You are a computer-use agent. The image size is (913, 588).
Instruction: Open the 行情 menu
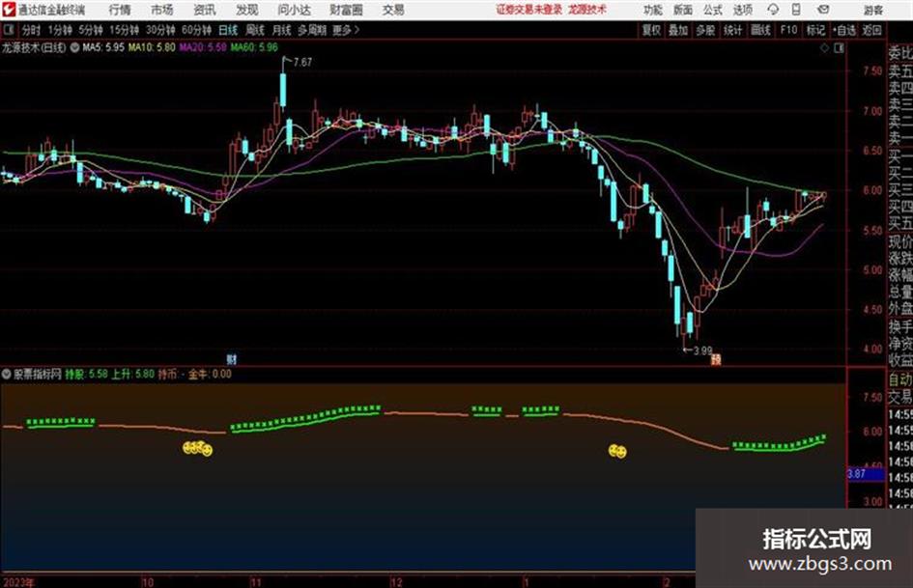coord(120,10)
